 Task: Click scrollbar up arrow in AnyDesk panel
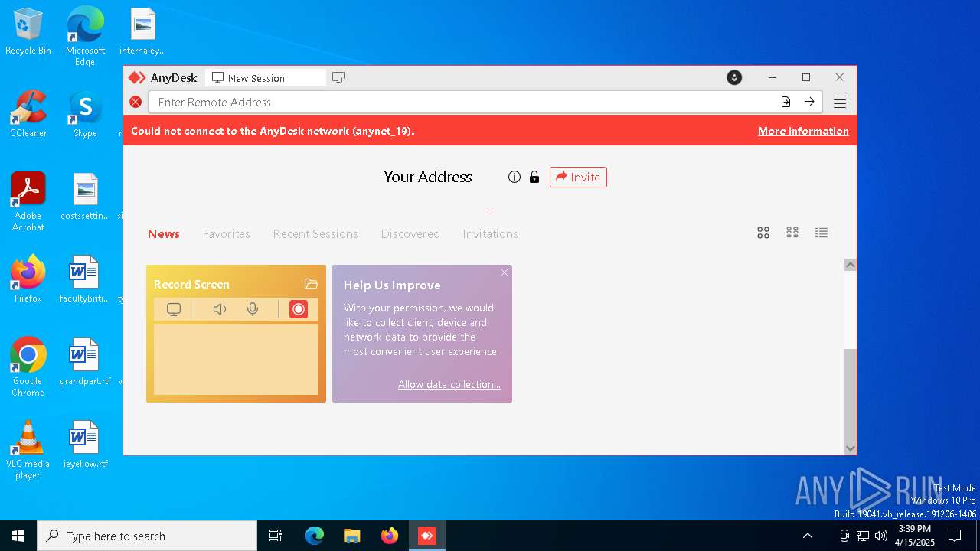[x=850, y=265]
